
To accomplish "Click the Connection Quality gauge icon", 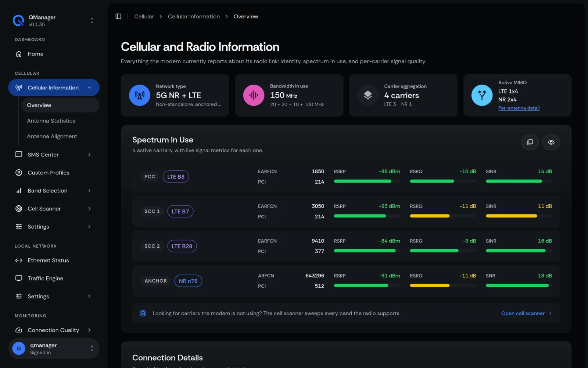I will tap(19, 330).
